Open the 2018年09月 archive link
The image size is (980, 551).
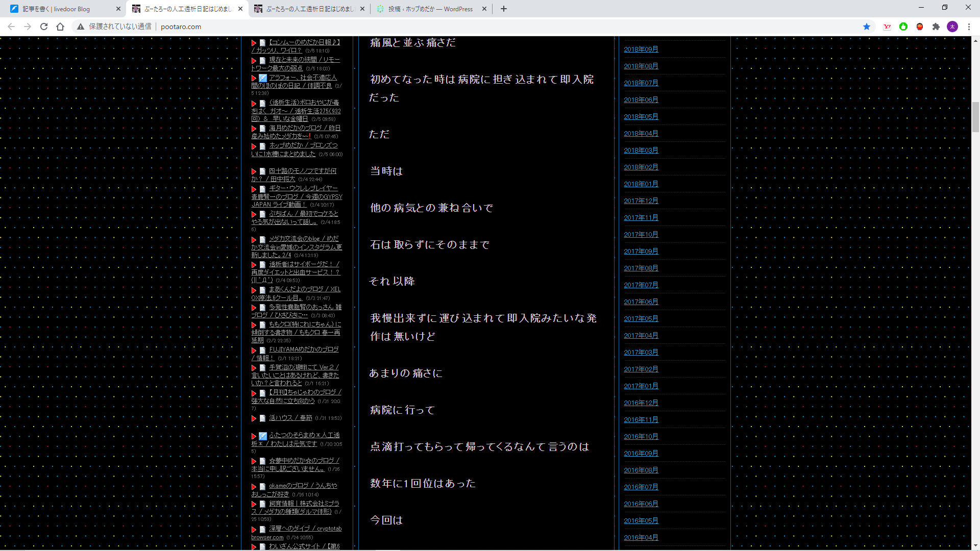click(641, 49)
